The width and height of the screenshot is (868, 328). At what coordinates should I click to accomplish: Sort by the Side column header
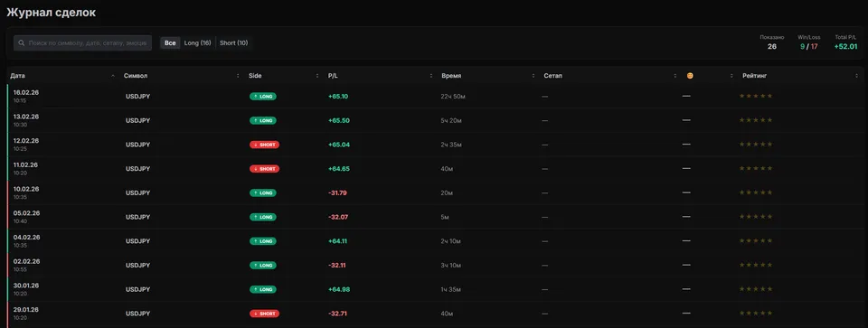click(x=255, y=75)
